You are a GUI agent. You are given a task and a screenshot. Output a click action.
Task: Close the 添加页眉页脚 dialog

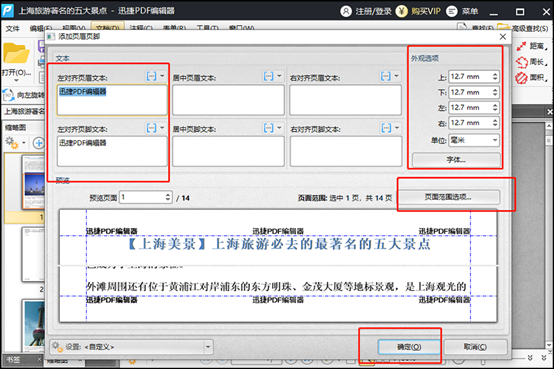502,36
